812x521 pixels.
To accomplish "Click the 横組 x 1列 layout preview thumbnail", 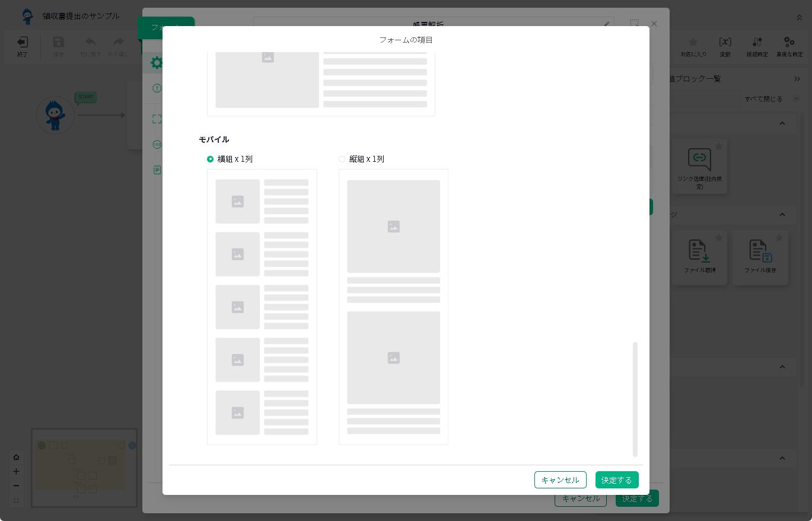I will pos(262,306).
